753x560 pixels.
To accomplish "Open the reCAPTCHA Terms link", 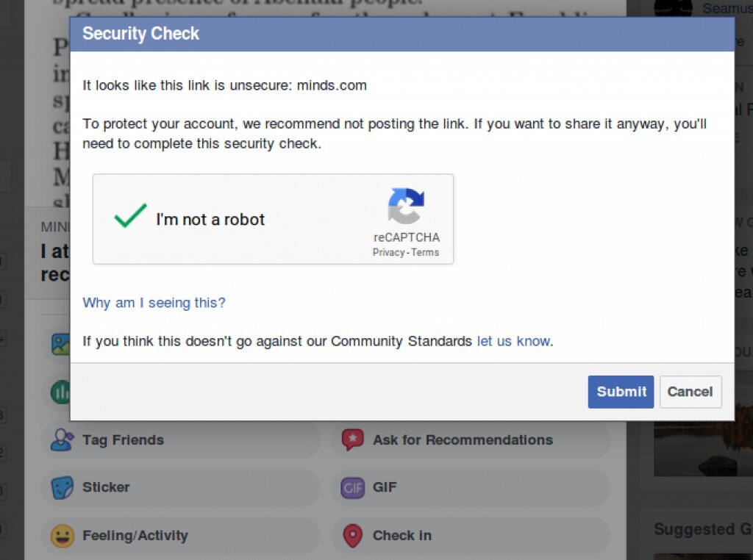I will 425,252.
